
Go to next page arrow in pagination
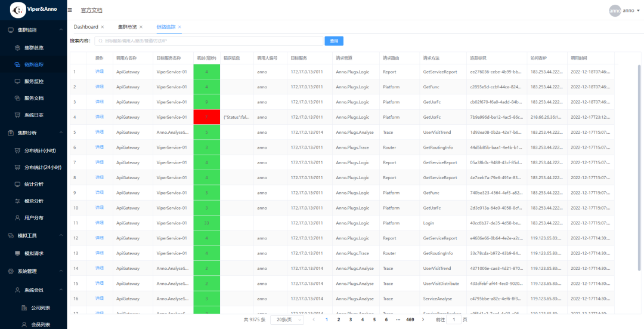click(x=424, y=319)
